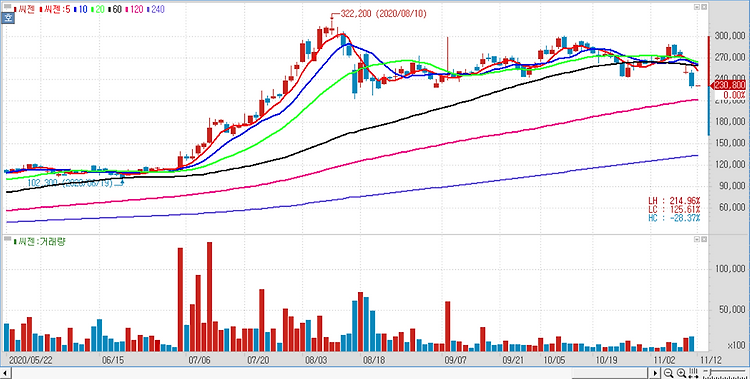Viewport: 750px width, 379px height.
Task: Click the 120,000 price axis label
Action: pos(731,165)
